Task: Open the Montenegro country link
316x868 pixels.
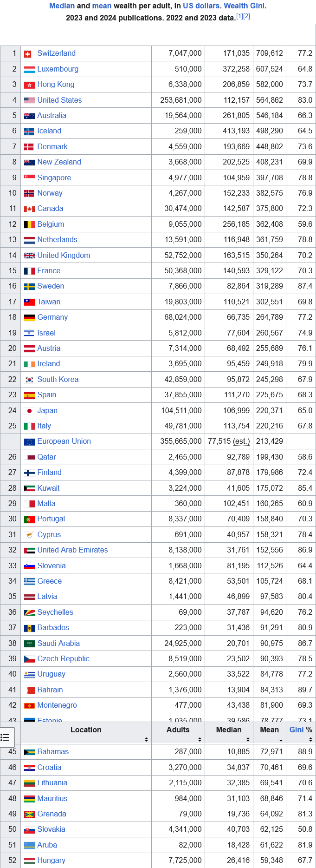Action: (x=57, y=705)
